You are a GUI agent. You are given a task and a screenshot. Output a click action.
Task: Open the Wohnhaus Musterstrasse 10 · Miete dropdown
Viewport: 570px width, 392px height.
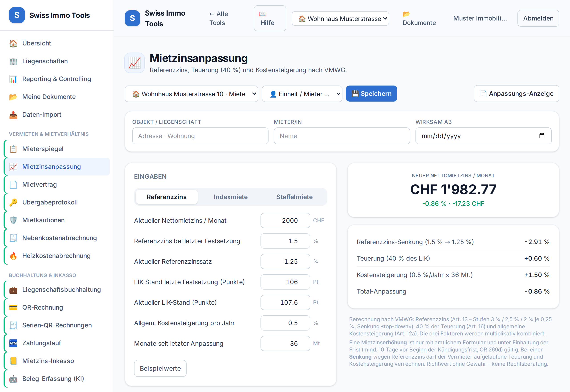191,94
